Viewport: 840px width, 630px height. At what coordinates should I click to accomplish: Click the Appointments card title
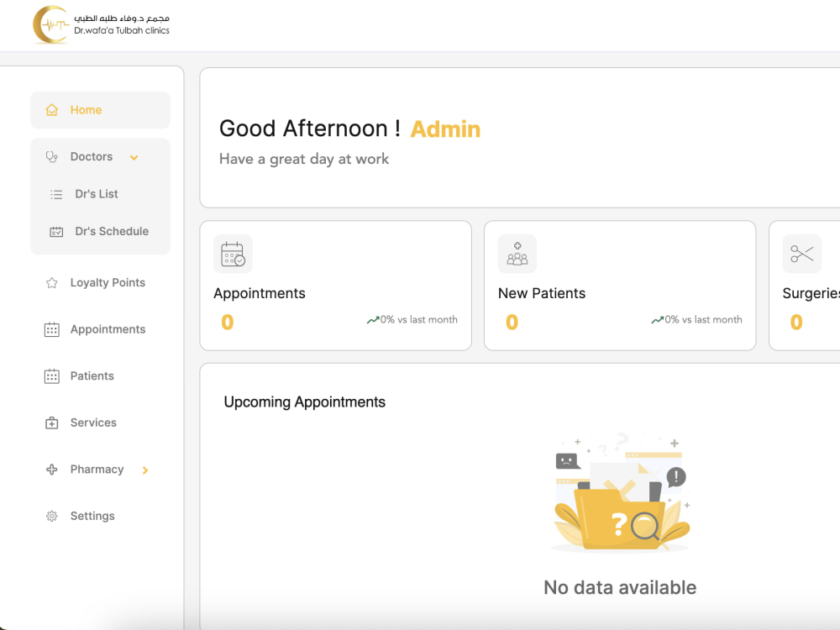click(260, 293)
